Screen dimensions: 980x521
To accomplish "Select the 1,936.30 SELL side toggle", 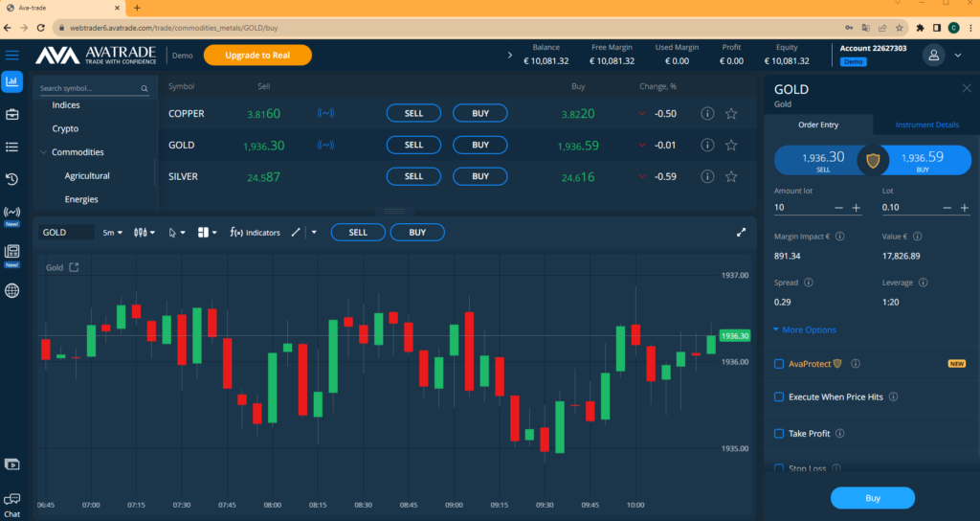I will (817, 160).
